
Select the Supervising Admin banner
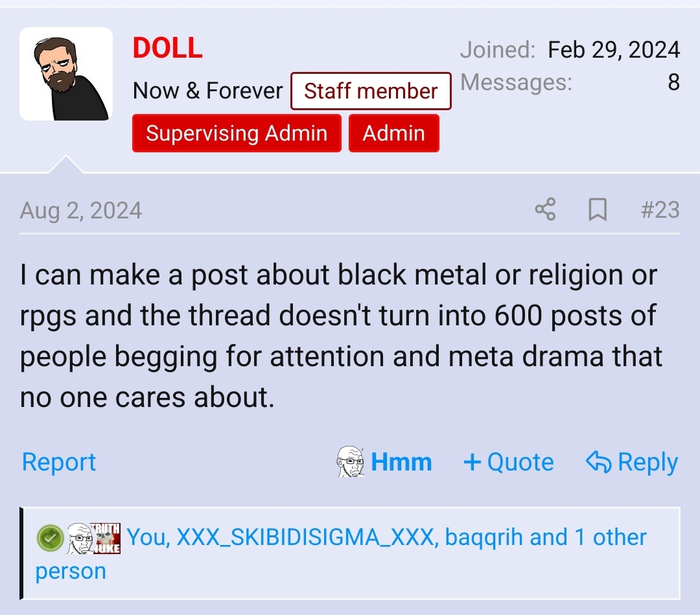tap(237, 133)
